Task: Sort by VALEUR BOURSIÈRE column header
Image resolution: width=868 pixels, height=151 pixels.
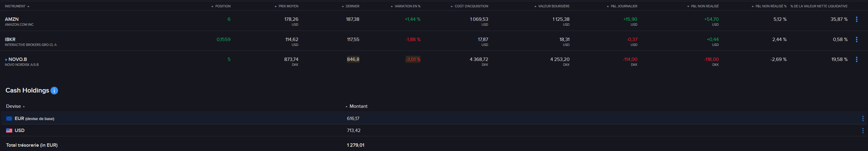Action: [554, 6]
